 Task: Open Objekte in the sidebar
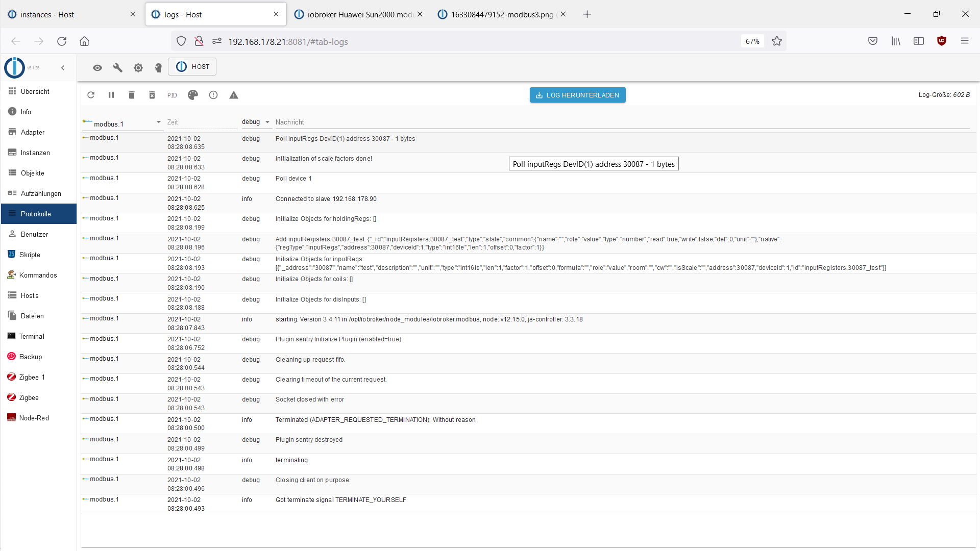(39, 173)
